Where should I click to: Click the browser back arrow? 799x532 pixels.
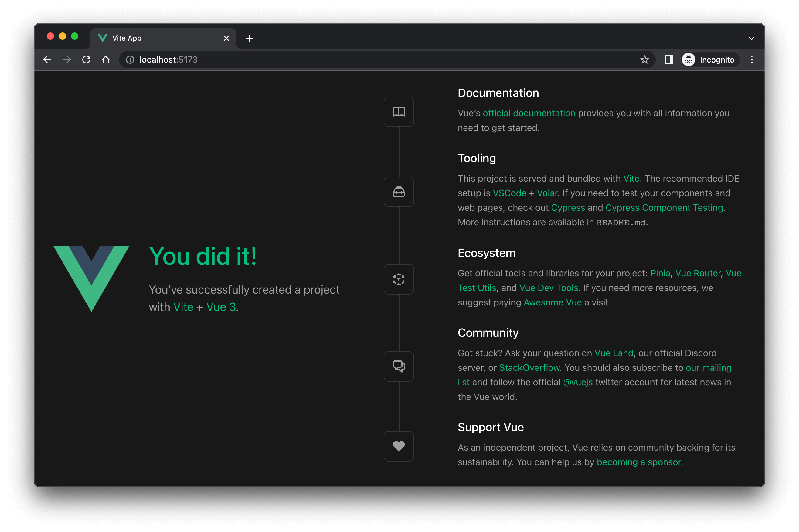[x=47, y=60]
